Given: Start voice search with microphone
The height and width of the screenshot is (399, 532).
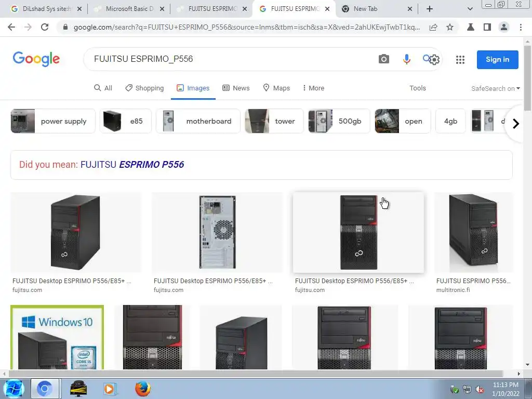Looking at the screenshot, I should coord(406,59).
